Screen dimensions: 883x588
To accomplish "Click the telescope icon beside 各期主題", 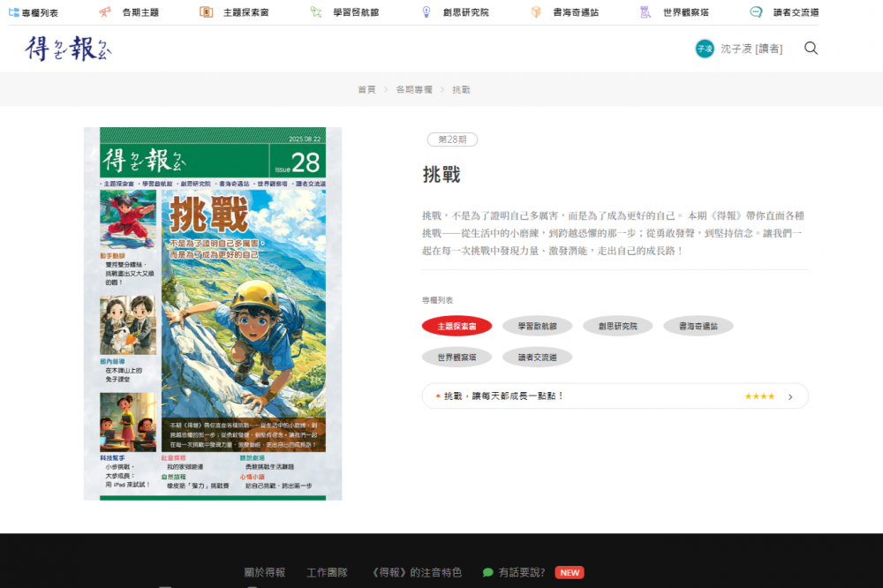I will 105,12.
